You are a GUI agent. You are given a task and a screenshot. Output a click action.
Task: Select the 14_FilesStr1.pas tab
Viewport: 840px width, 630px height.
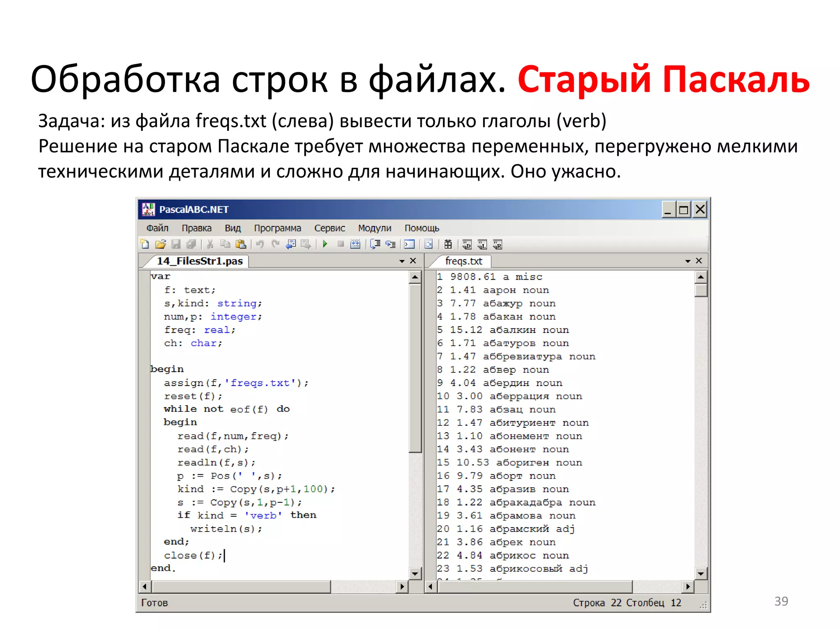200,261
